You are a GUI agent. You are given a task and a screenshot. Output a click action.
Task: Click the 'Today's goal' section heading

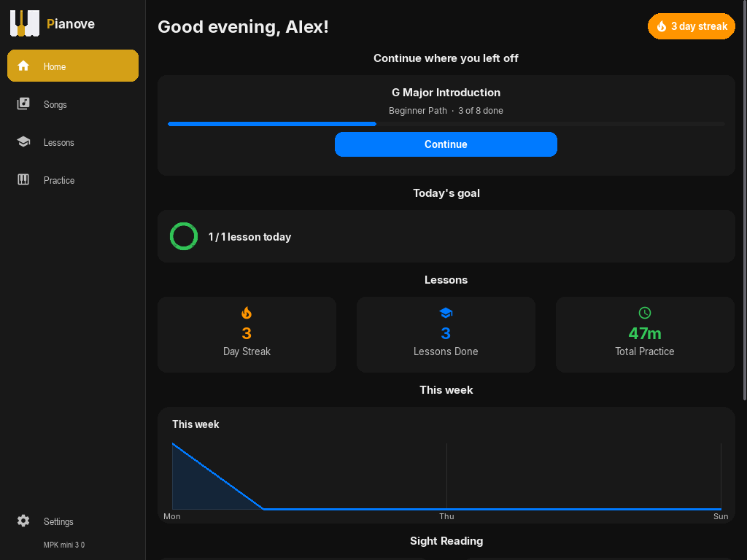446,192
